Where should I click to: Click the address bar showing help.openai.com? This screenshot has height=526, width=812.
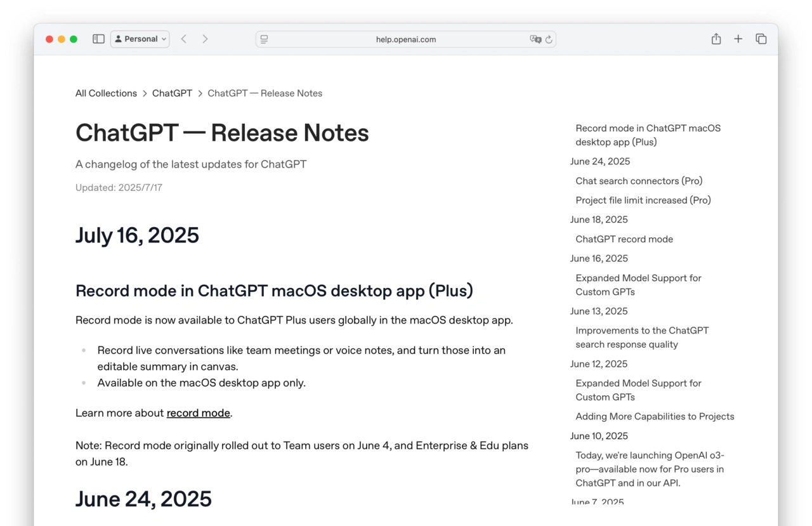click(x=406, y=39)
